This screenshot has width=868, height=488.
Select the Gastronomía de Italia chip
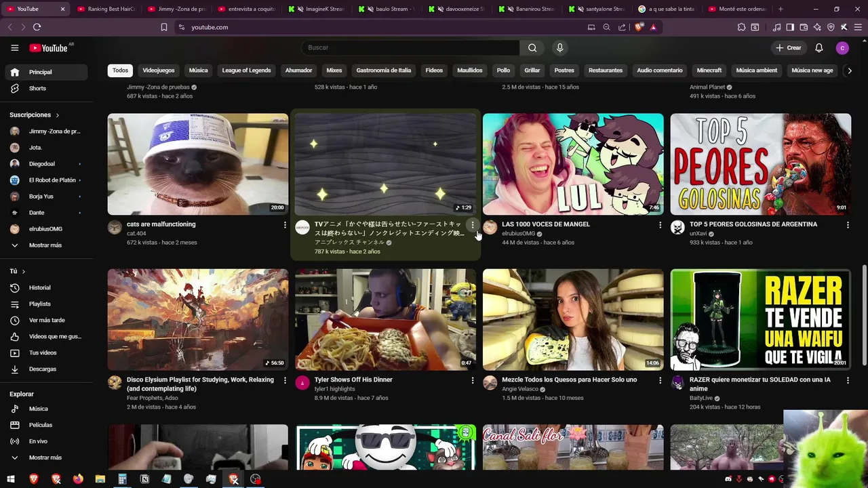384,70
